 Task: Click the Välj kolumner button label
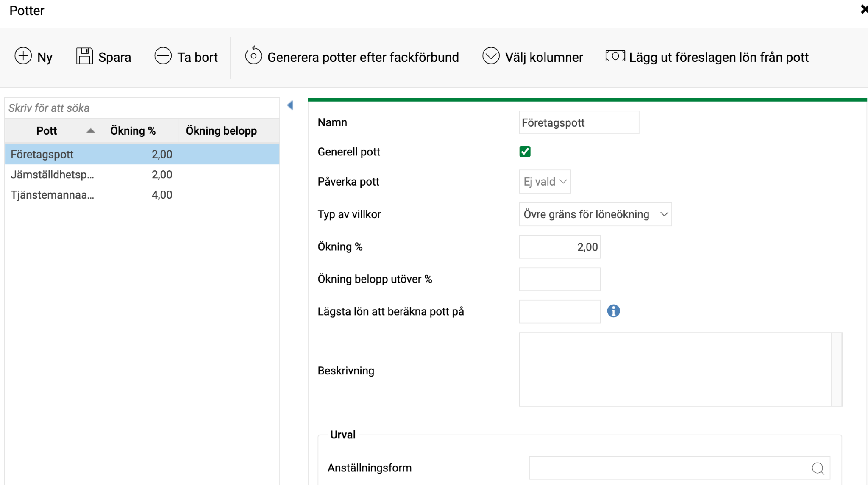coord(544,57)
